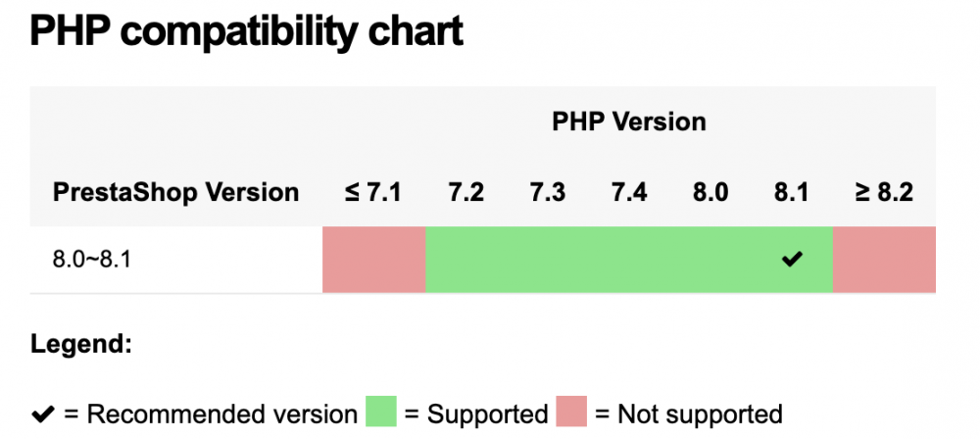Click the green cell under PHP 7.3
980x439 pixels.
tap(548, 260)
